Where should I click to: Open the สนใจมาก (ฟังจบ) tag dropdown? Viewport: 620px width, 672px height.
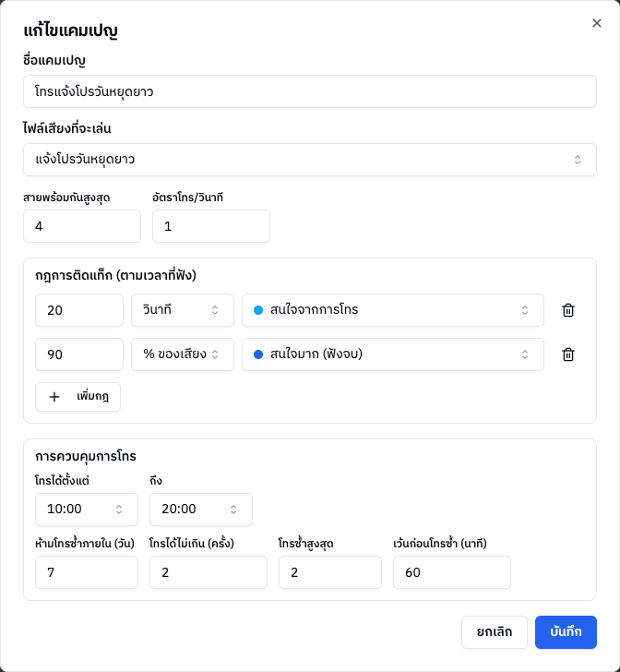[x=393, y=354]
